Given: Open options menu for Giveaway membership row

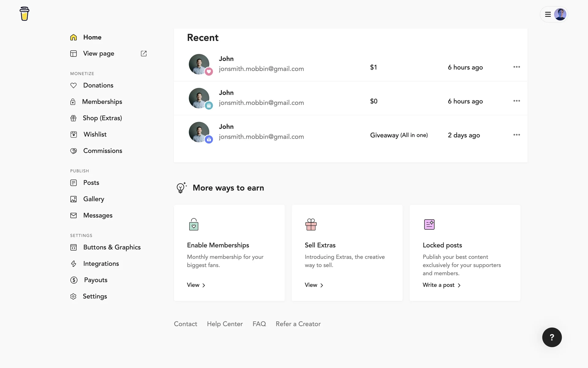Looking at the screenshot, I should tap(516, 135).
